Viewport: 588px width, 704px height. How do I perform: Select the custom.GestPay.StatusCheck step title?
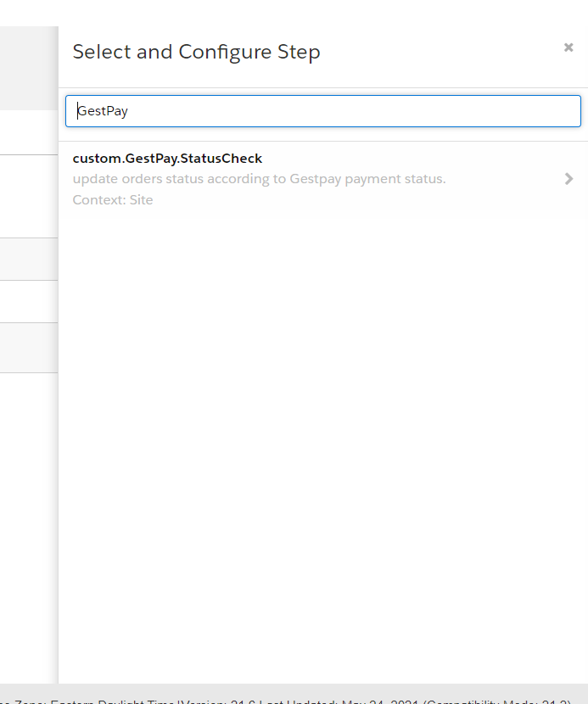(167, 159)
